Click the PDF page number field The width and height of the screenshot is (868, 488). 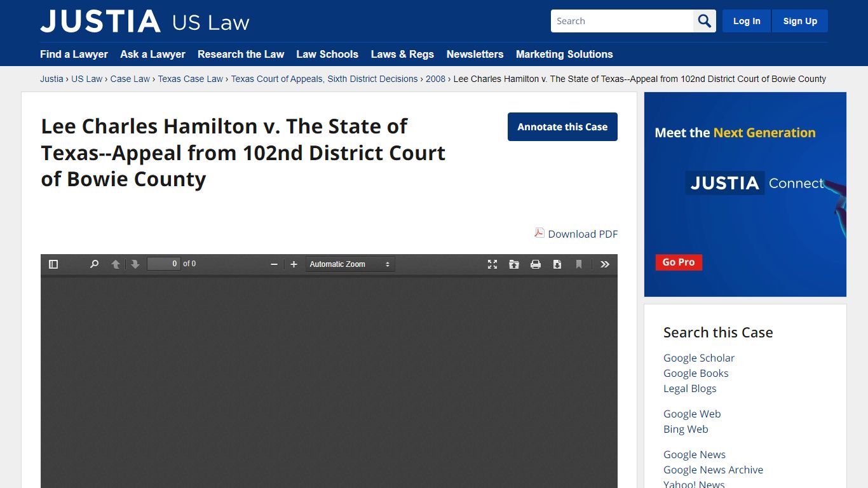click(164, 264)
